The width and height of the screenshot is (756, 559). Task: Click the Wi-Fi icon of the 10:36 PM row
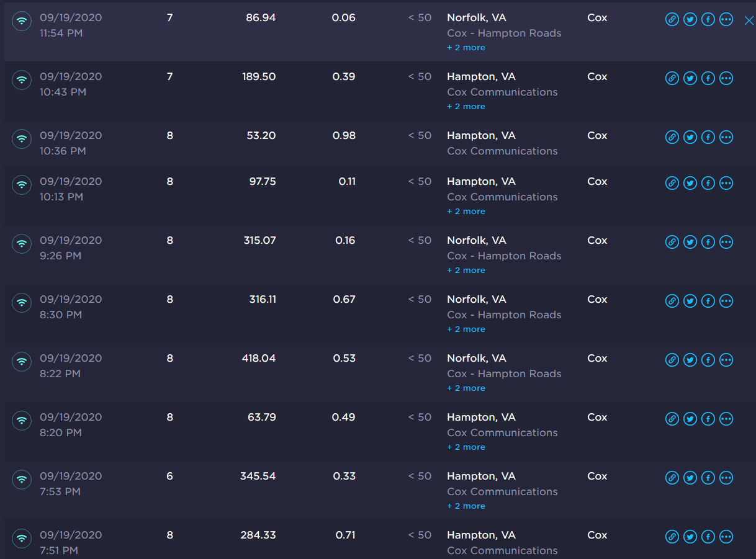[22, 139]
